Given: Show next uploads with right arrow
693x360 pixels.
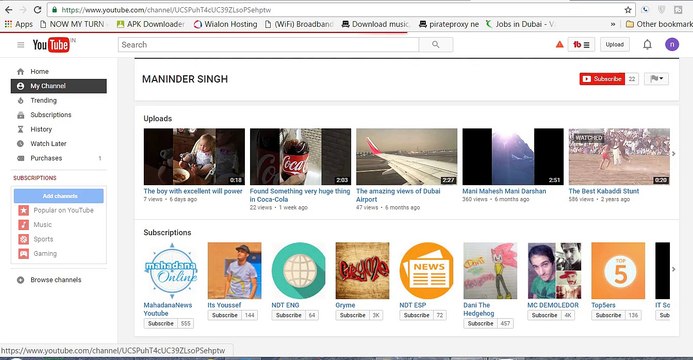Looking at the screenshot, I should (x=674, y=154).
